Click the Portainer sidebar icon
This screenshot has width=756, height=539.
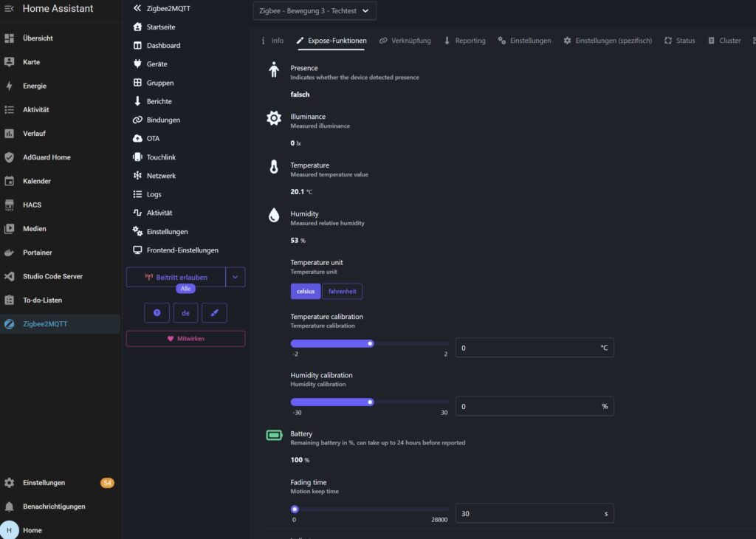pyautogui.click(x=9, y=252)
